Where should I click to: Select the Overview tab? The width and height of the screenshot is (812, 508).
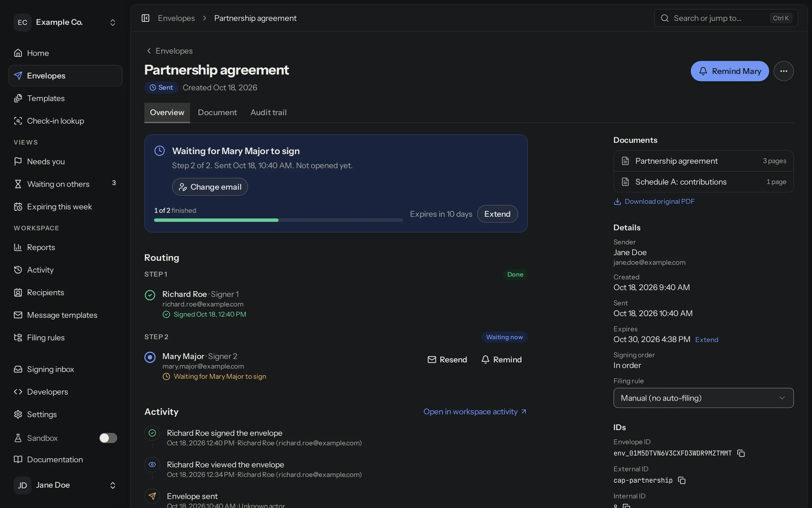tap(167, 113)
